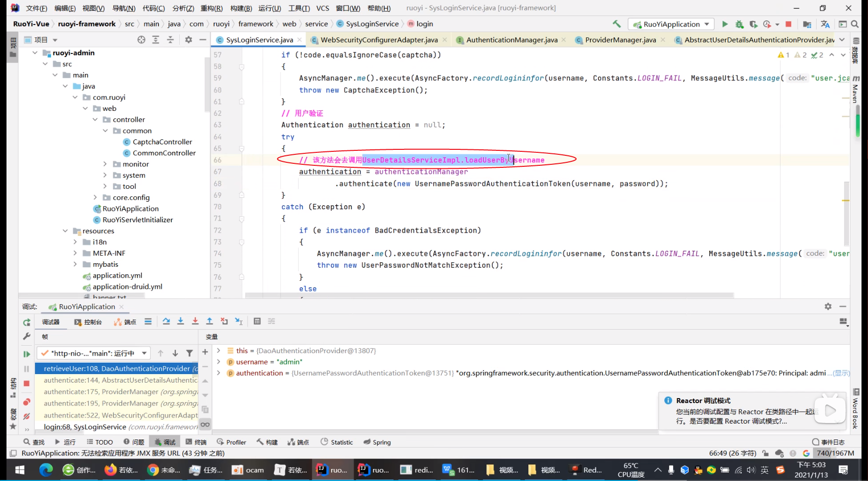Open the project panel settings gear

click(x=188, y=39)
